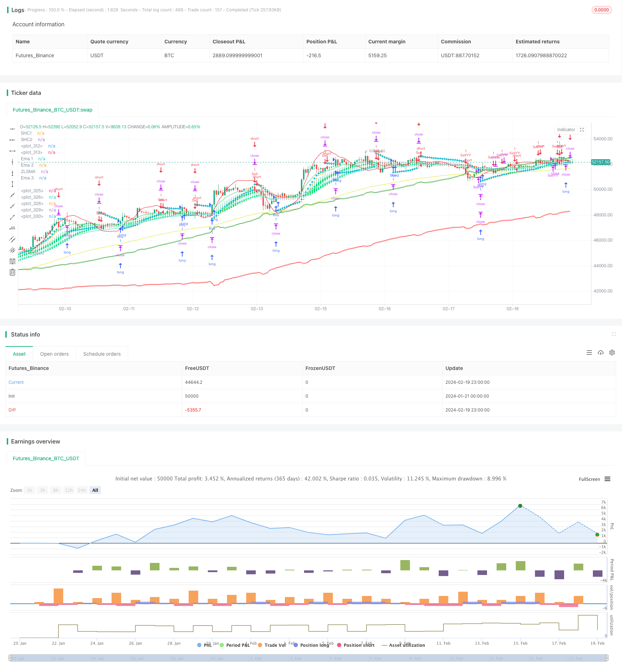Select the Fibonacci horizontal levels tool
The image size is (622, 672).
click(12, 261)
